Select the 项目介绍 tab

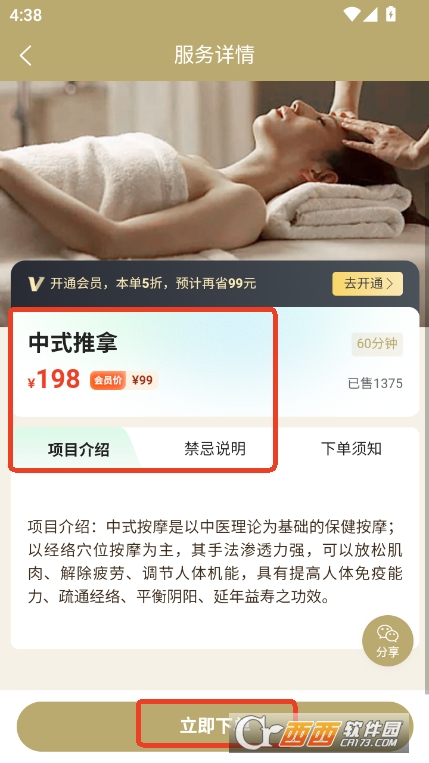(x=78, y=449)
